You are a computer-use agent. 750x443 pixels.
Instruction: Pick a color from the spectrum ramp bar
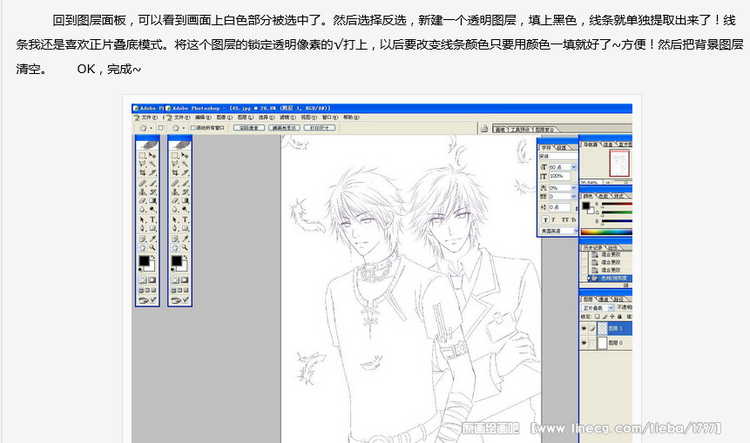point(606,232)
